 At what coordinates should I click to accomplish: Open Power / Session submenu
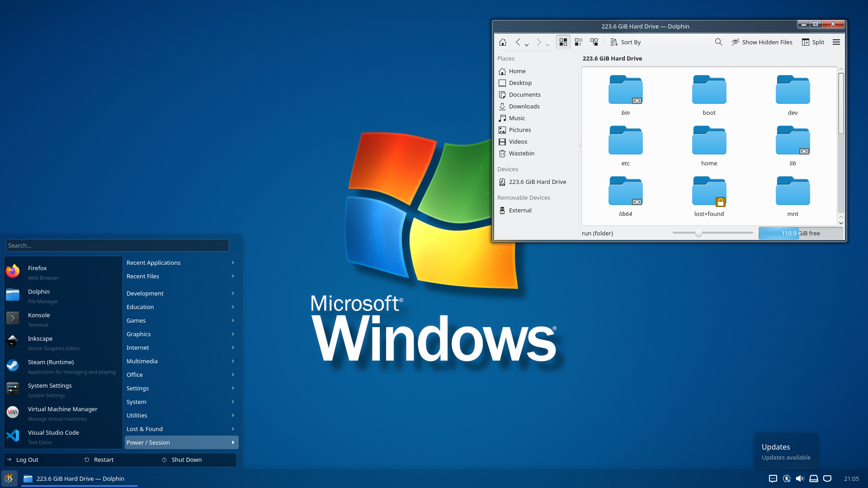181,442
